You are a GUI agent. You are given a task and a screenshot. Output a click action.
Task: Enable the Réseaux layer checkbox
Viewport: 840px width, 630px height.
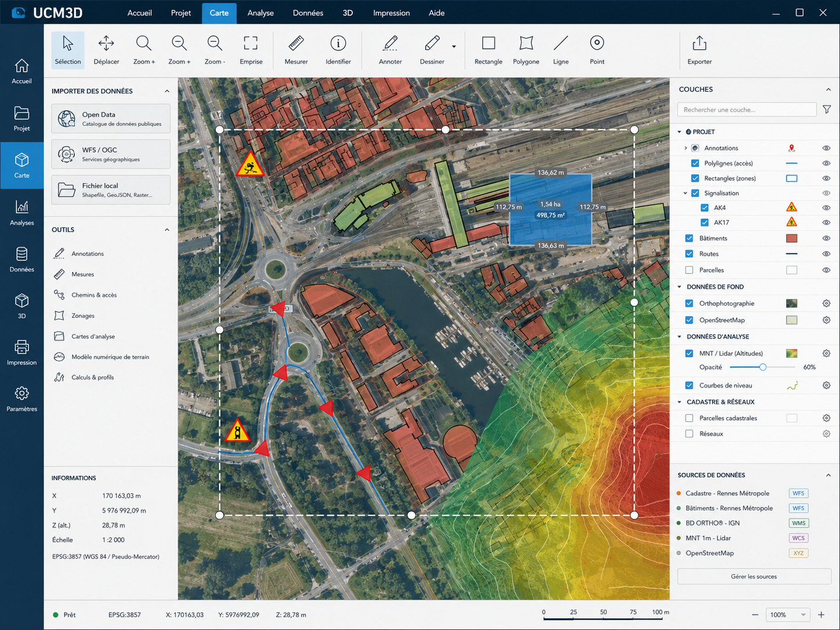pyautogui.click(x=689, y=434)
